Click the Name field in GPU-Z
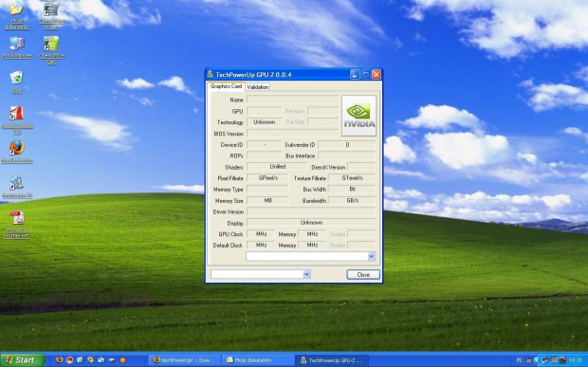This screenshot has height=367, width=588. 292,100
